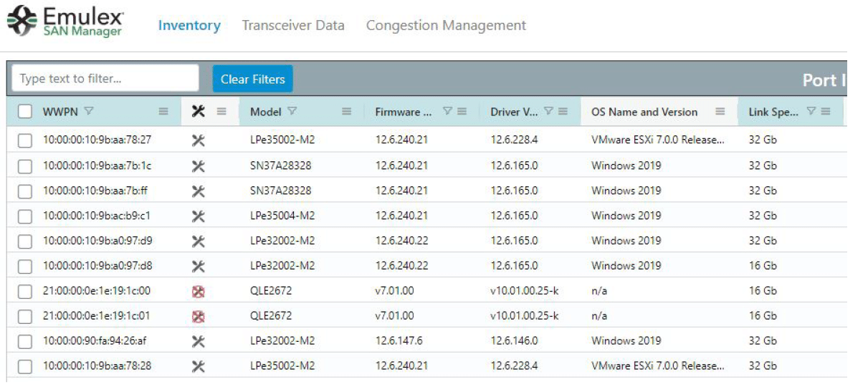The image size is (868, 392).
Task: Check the select-all checkbox in the header
Action: tap(25, 112)
